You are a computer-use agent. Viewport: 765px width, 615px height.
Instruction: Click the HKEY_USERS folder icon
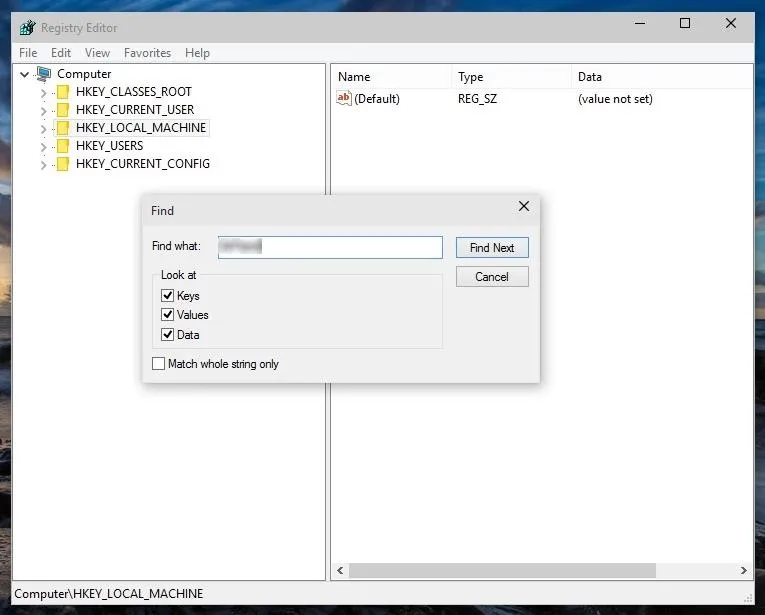[x=63, y=146]
